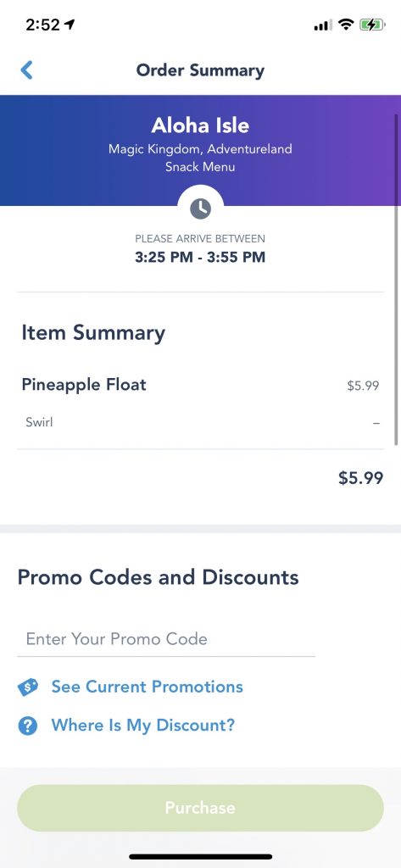The height and width of the screenshot is (868, 401).
Task: Tap the home indicator bar at bottom
Action: [x=200, y=857]
